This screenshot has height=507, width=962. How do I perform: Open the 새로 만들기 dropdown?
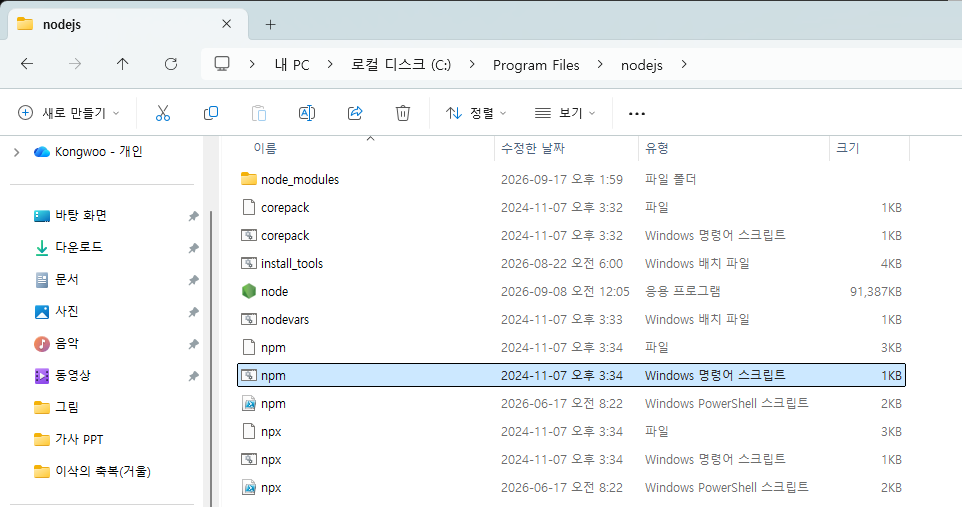pos(69,113)
